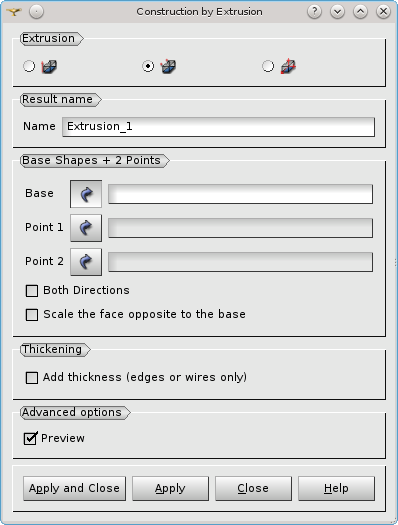Click the empty Base shape text field
This screenshot has height=525, width=398.
click(240, 194)
